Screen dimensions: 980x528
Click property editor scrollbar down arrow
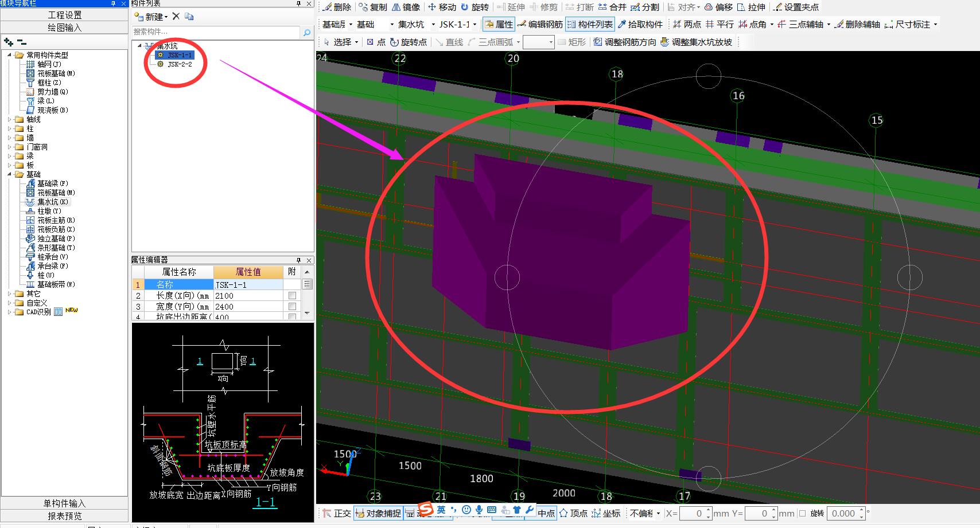pos(307,313)
